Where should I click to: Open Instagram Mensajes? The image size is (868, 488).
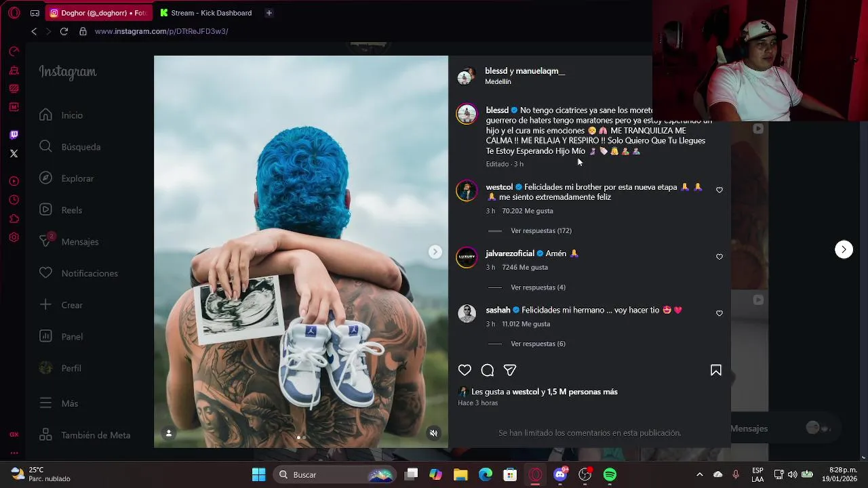click(69, 242)
